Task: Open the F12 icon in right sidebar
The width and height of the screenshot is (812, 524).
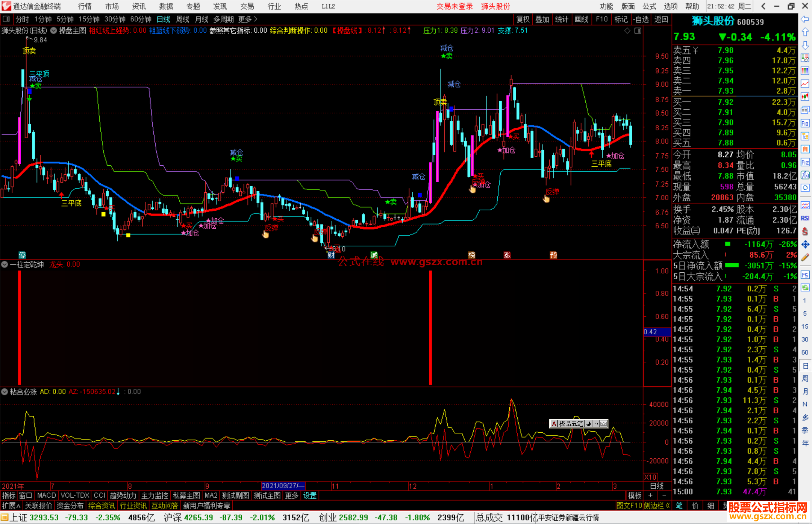Action: tap(805, 162)
